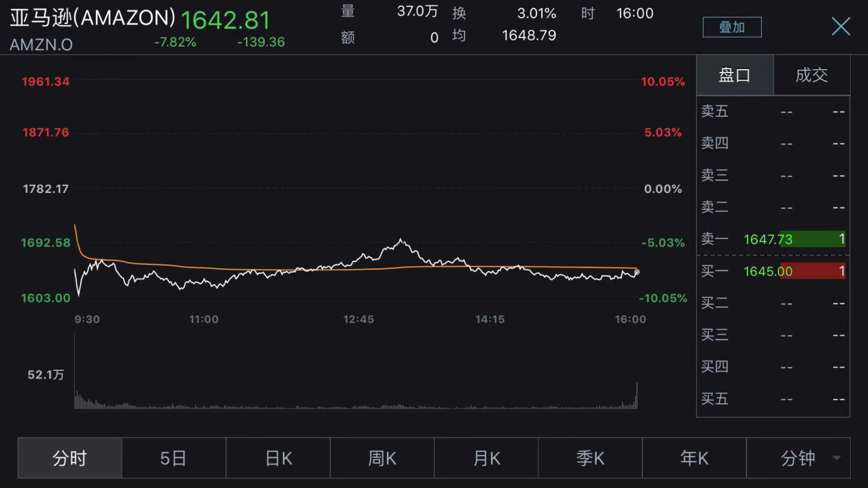Switch to the 盘口 order book tab
This screenshot has height=488, width=868.
(734, 75)
